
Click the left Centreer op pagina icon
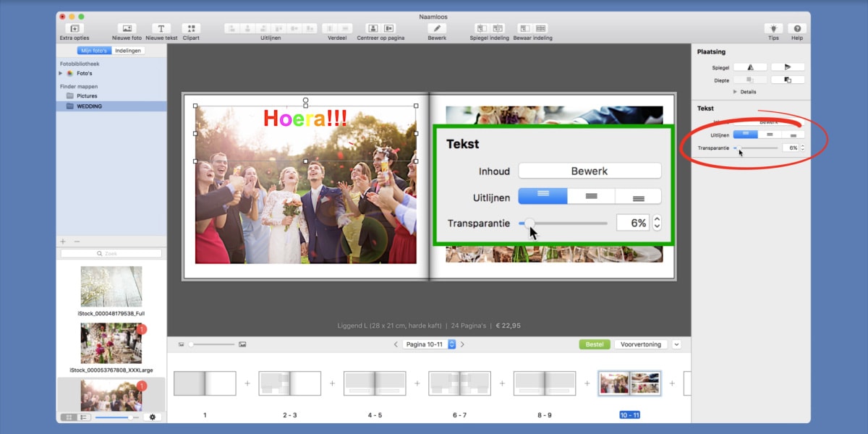coord(373,28)
